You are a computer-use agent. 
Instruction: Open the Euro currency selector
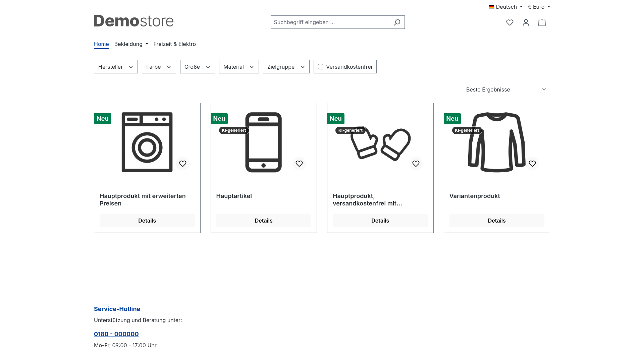tap(539, 7)
